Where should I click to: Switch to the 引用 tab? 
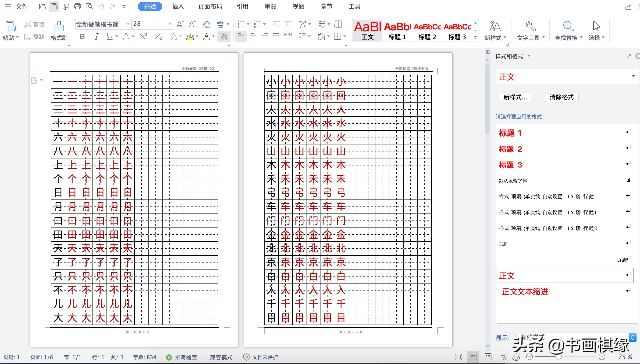pos(242,7)
